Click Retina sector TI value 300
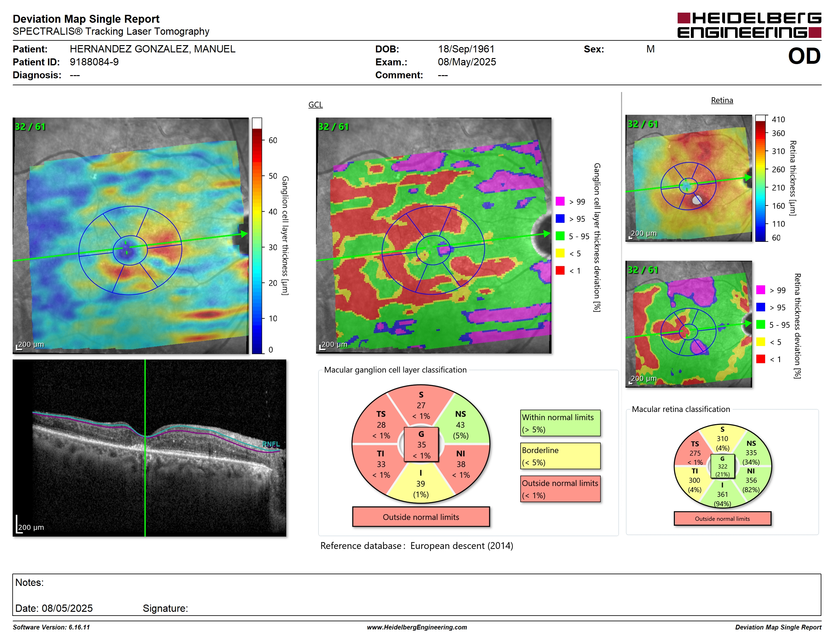834x644 pixels. point(694,480)
